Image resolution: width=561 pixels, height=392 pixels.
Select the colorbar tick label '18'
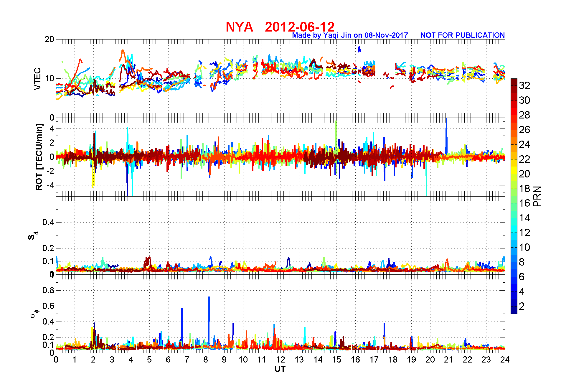pyautogui.click(x=524, y=189)
